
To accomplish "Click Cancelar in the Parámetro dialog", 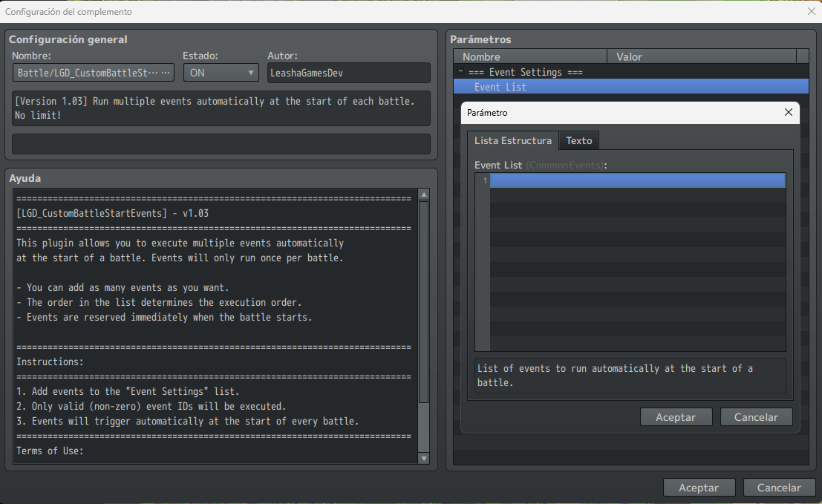I will click(756, 417).
